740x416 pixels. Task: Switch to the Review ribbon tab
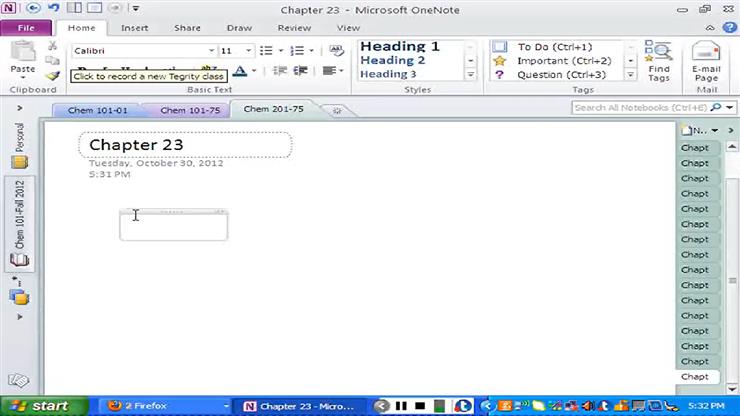[x=294, y=28]
